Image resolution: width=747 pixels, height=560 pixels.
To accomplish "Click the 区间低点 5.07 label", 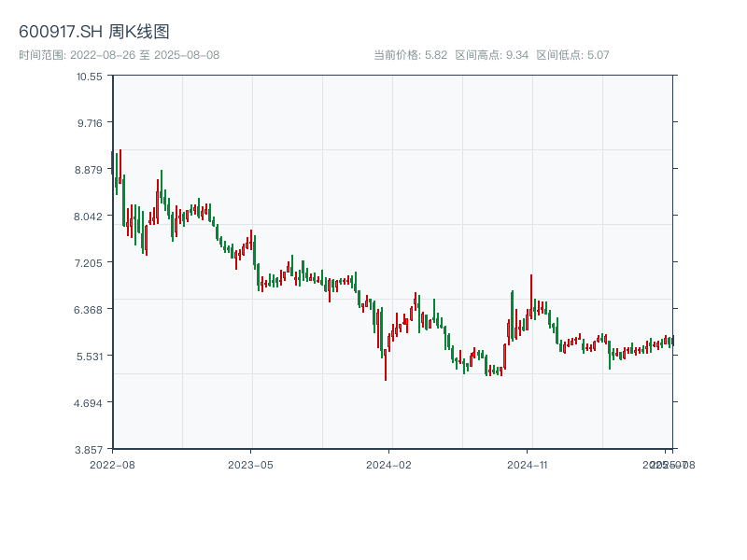I will 572,55.
